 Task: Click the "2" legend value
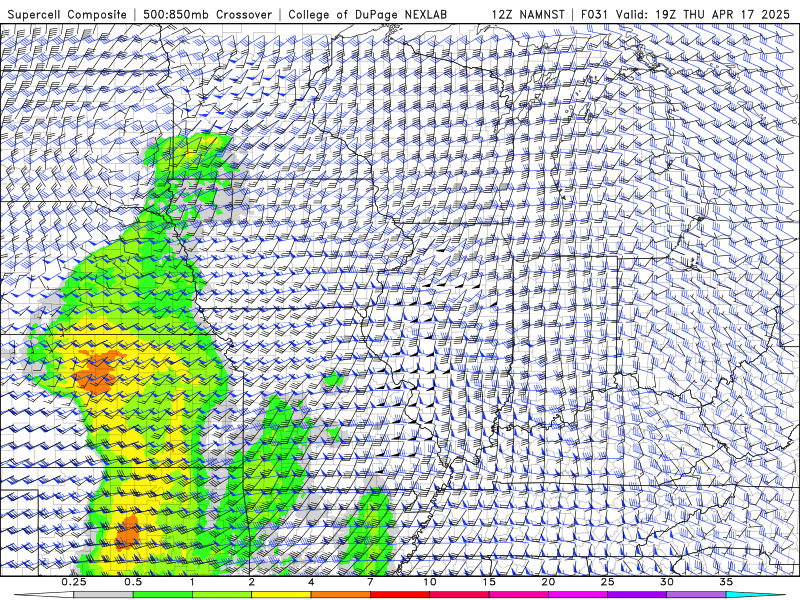pyautogui.click(x=252, y=582)
